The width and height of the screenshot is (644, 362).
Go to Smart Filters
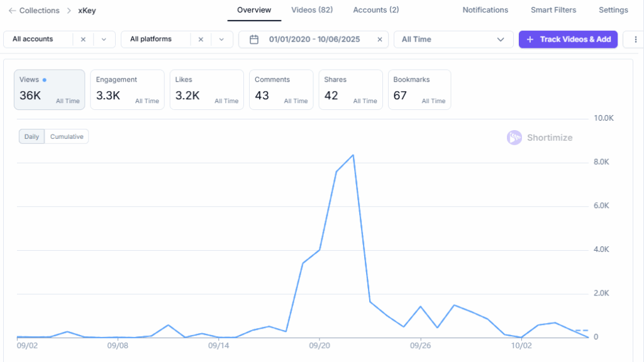click(553, 10)
